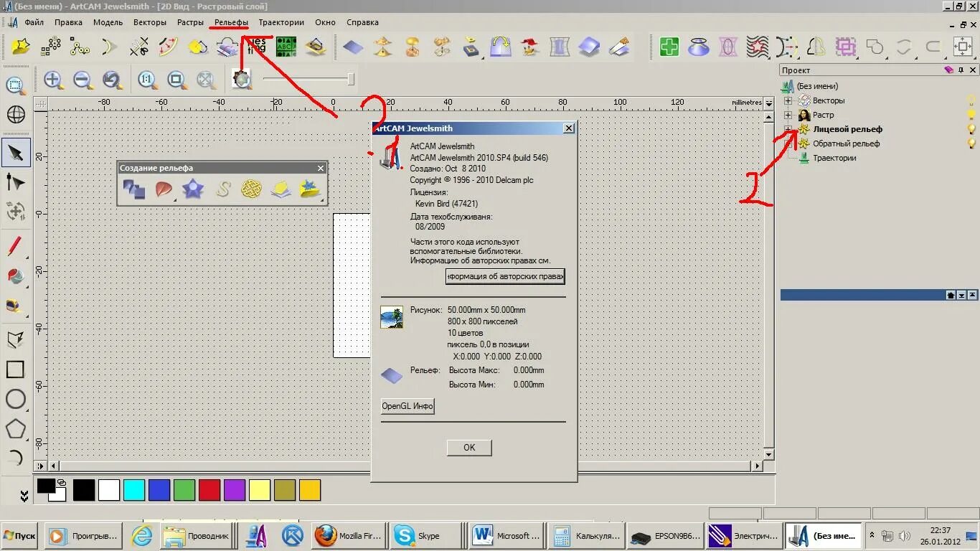
Task: Choose the arrow selection tool
Action: [x=16, y=152]
